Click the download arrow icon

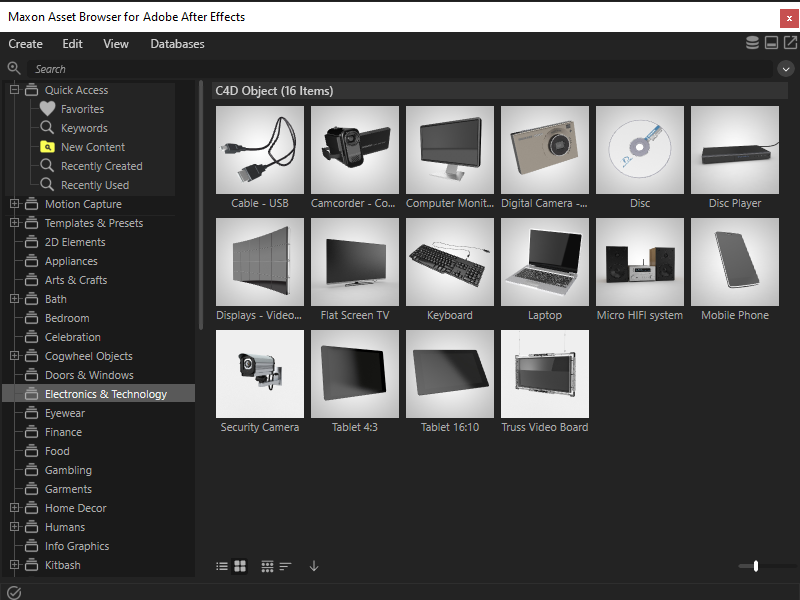click(x=313, y=566)
